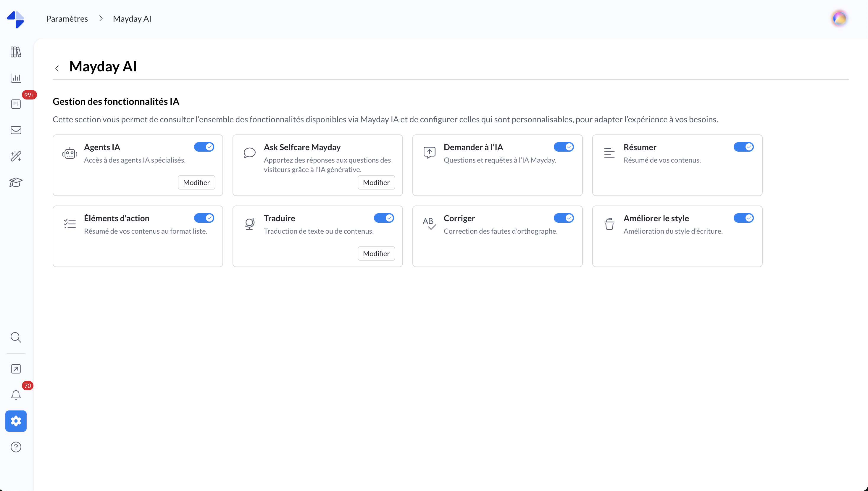Open the feedback icon with 99+ badge

[16, 104]
